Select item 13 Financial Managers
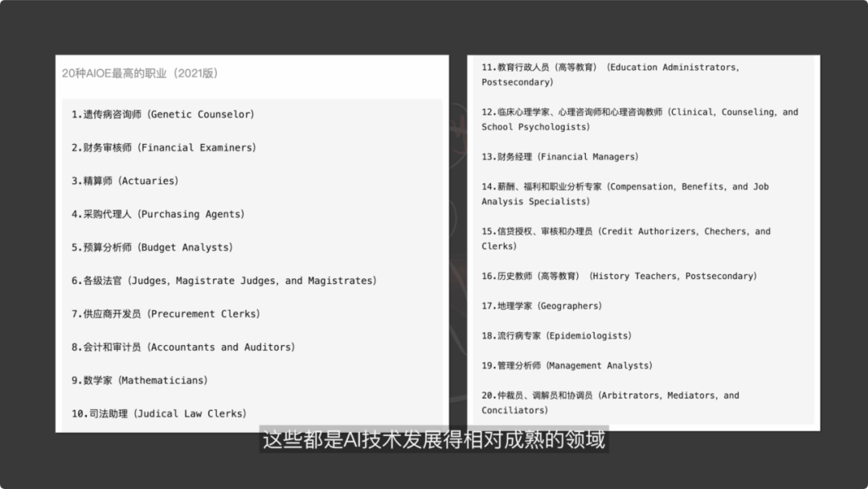This screenshot has height=489, width=868. (x=560, y=157)
